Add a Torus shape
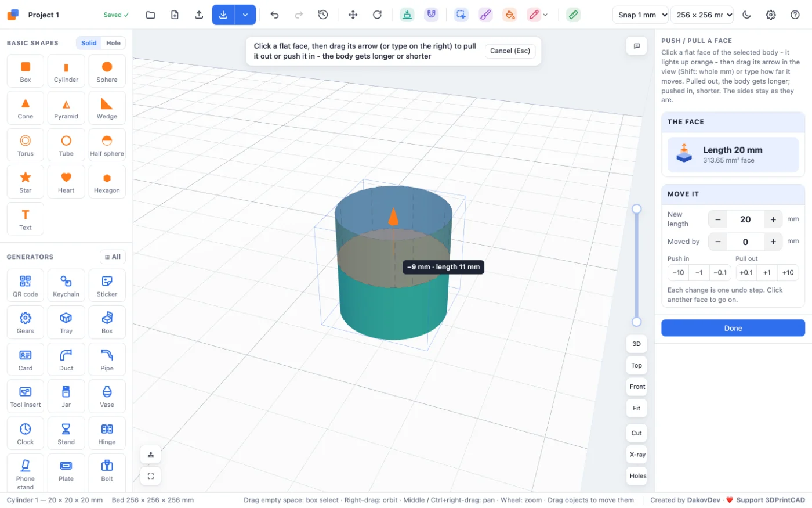Viewport: 812px width, 508px height. click(26, 145)
